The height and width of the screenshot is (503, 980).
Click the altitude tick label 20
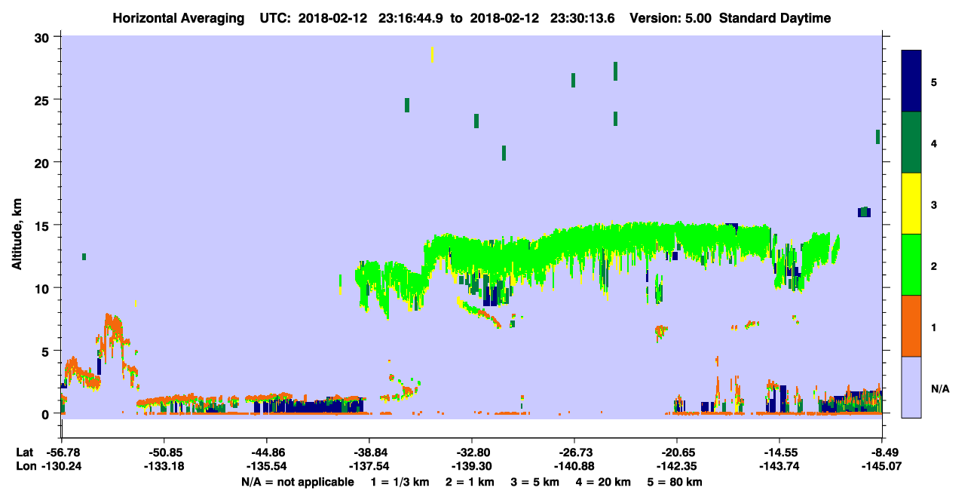point(43,163)
